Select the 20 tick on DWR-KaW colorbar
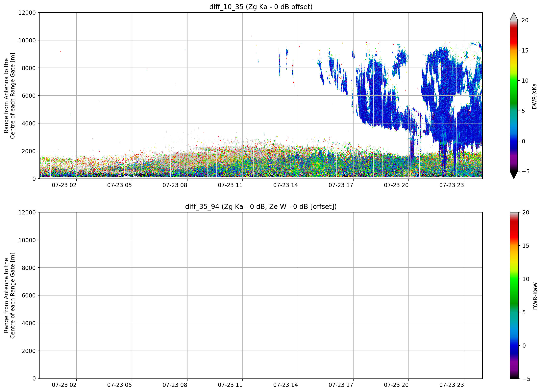This screenshot has width=542, height=392. (526, 212)
